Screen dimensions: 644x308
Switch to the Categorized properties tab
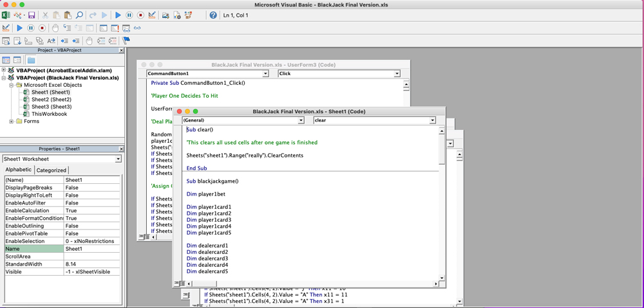tap(51, 170)
